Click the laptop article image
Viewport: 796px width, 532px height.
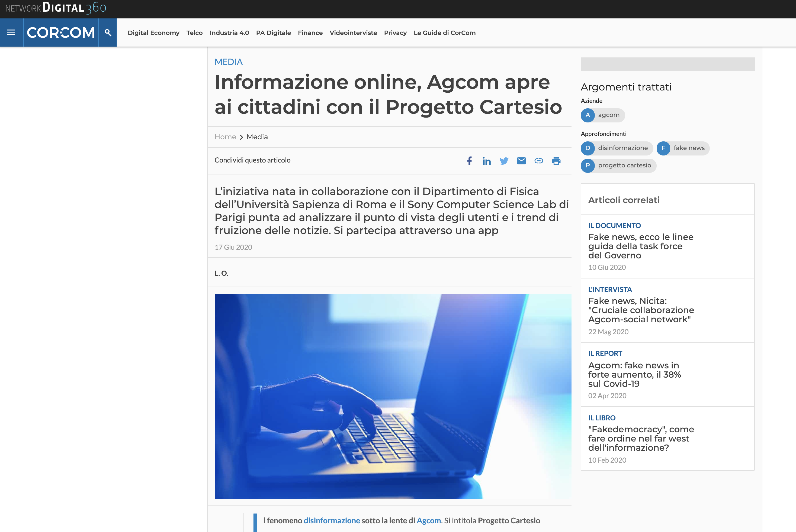(x=393, y=396)
